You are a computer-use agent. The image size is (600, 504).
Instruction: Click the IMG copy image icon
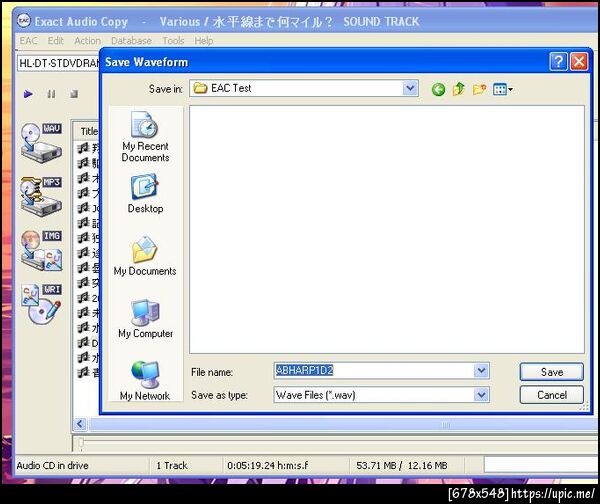coord(41,251)
